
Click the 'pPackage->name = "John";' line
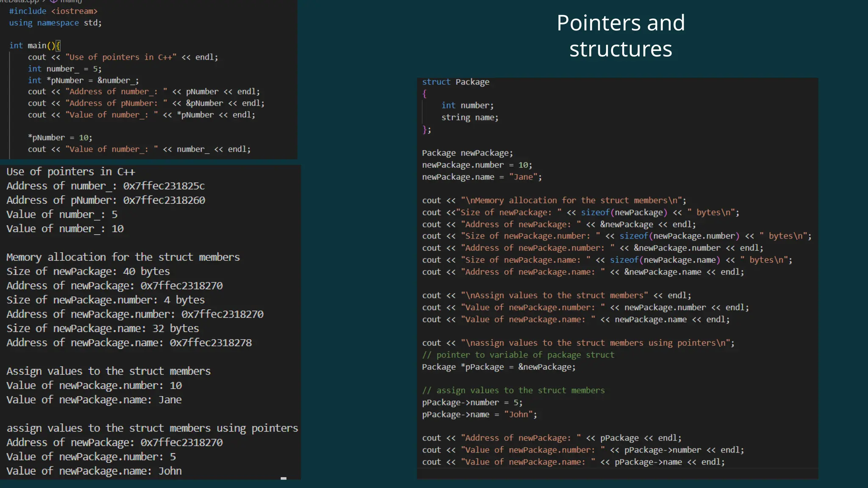[479, 414]
